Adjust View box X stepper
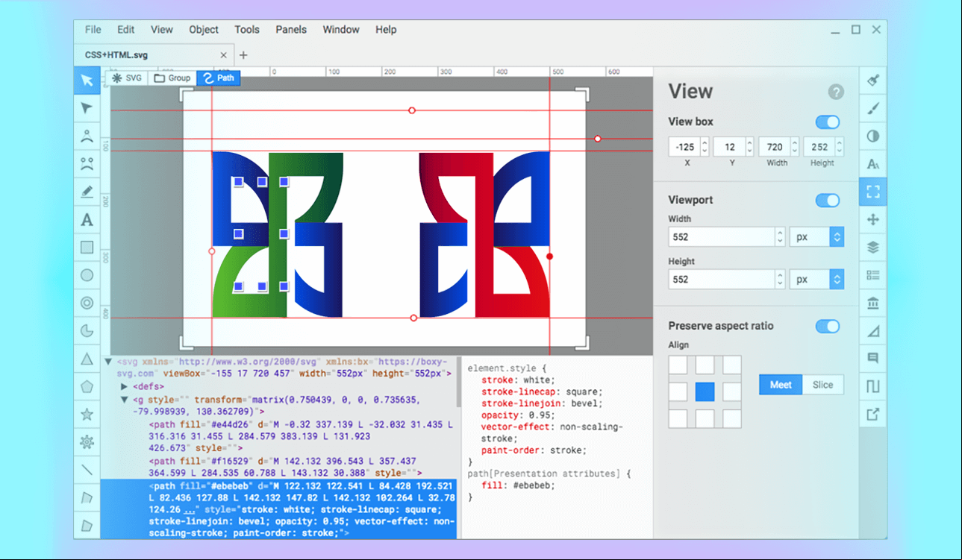 [x=705, y=147]
